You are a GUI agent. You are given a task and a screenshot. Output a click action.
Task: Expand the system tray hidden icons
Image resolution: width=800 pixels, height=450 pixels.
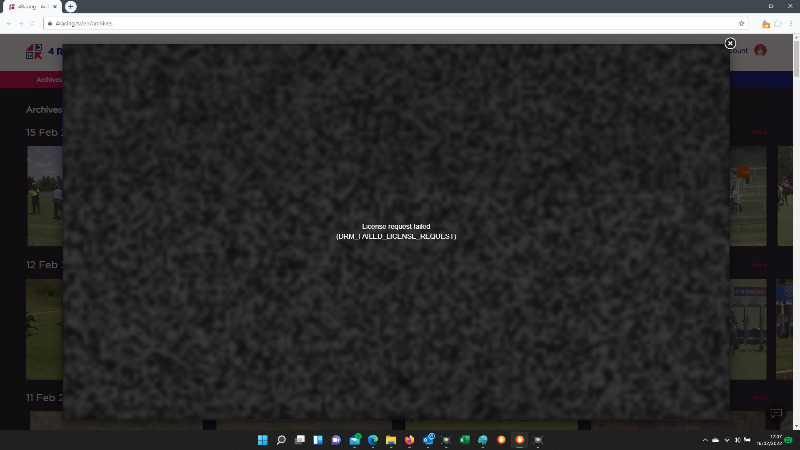pos(705,440)
